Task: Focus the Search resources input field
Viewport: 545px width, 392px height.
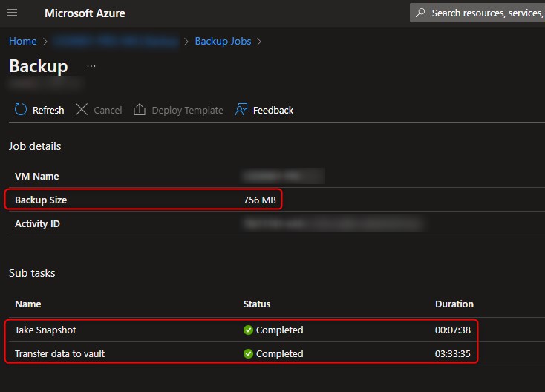Action: pos(477,13)
